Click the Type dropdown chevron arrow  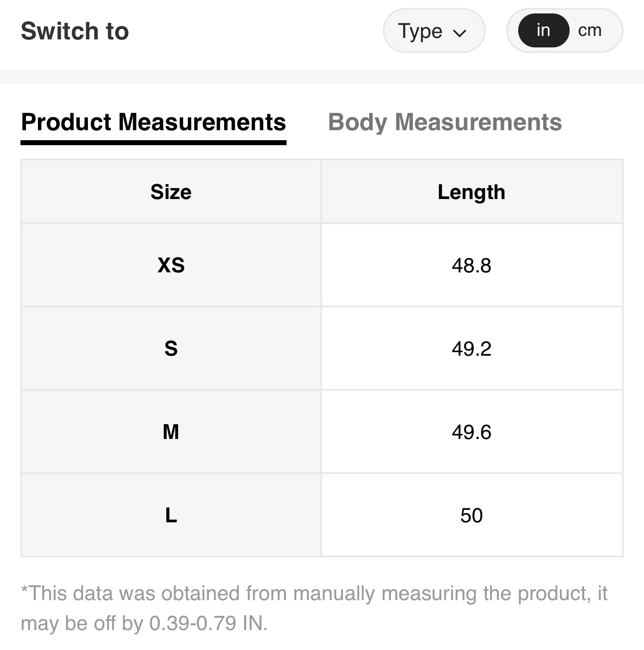click(x=459, y=33)
